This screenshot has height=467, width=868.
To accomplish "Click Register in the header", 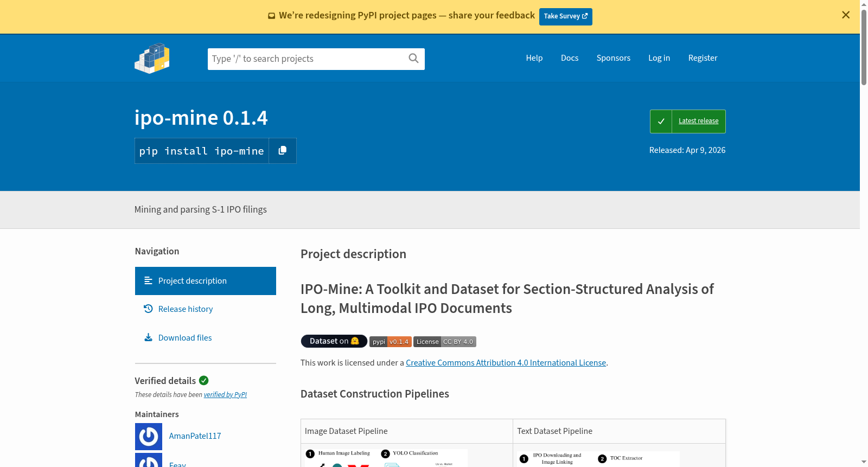I will (703, 58).
